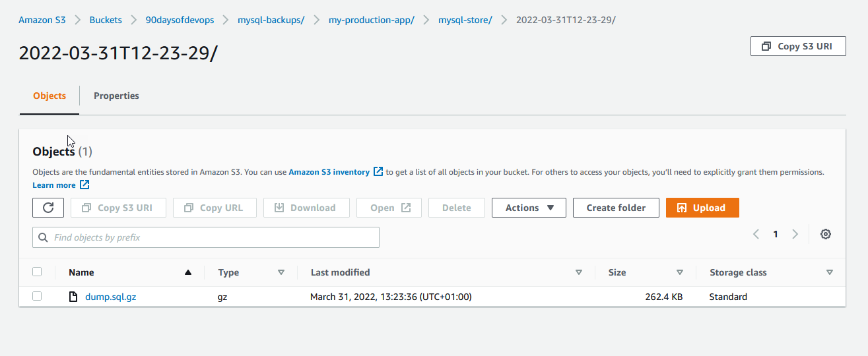
Task: Sort by Storage class column arrow
Action: [x=829, y=272]
